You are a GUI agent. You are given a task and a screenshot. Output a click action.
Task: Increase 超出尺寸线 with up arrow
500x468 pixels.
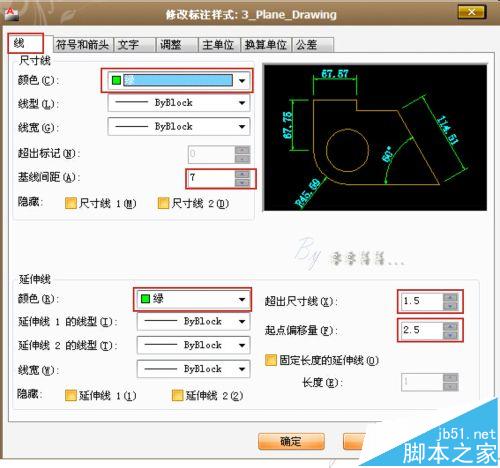[x=451, y=298]
